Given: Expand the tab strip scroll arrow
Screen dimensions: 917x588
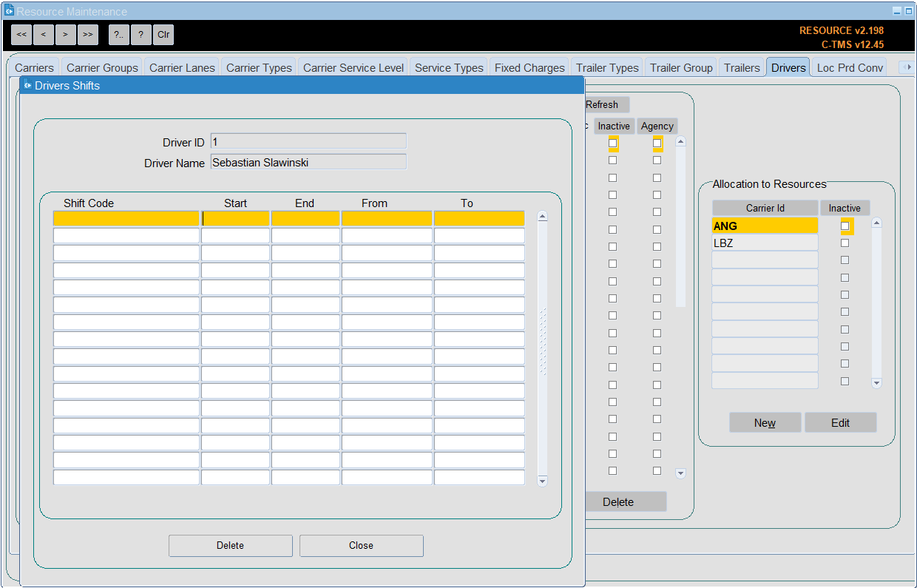Looking at the screenshot, I should (x=906, y=67).
